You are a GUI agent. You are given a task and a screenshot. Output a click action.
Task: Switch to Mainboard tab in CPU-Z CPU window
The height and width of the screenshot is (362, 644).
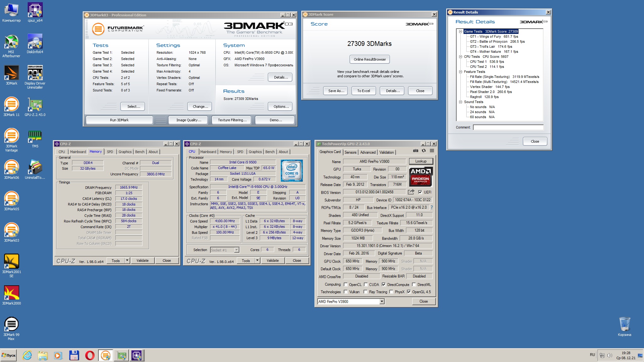208,152
